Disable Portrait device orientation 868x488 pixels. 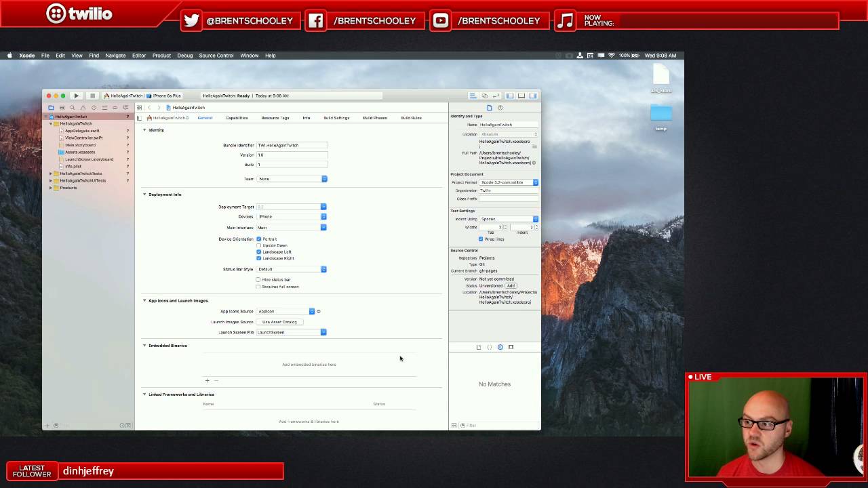click(258, 239)
